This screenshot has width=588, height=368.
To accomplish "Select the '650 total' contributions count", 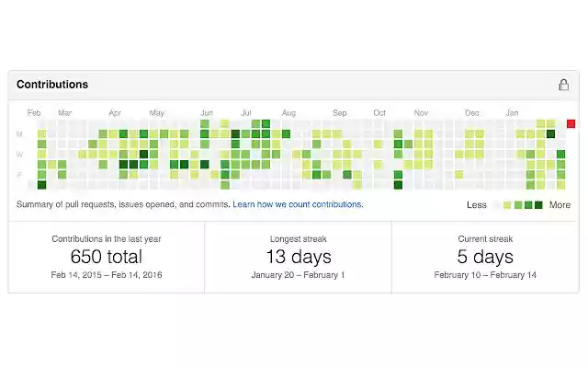I will (x=106, y=257).
